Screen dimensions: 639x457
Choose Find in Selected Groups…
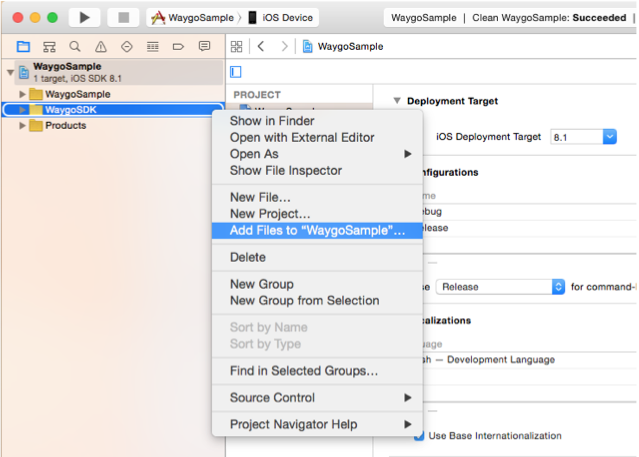317,371
